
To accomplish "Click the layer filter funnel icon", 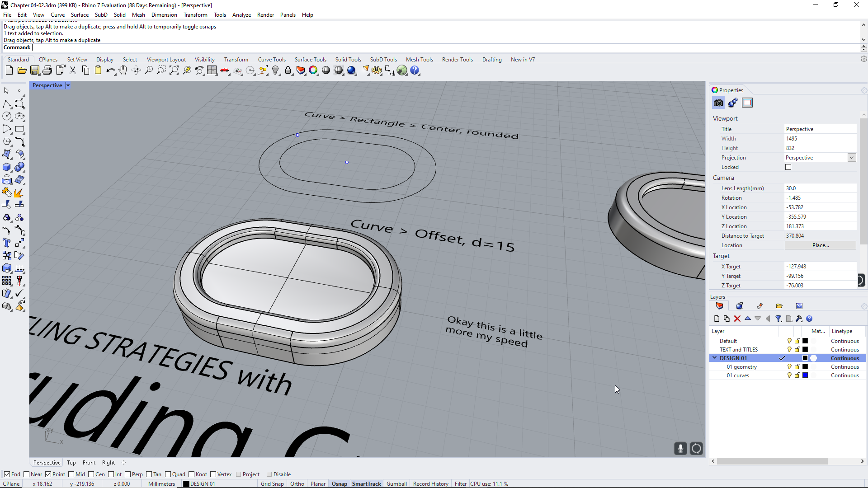I will pyautogui.click(x=778, y=319).
